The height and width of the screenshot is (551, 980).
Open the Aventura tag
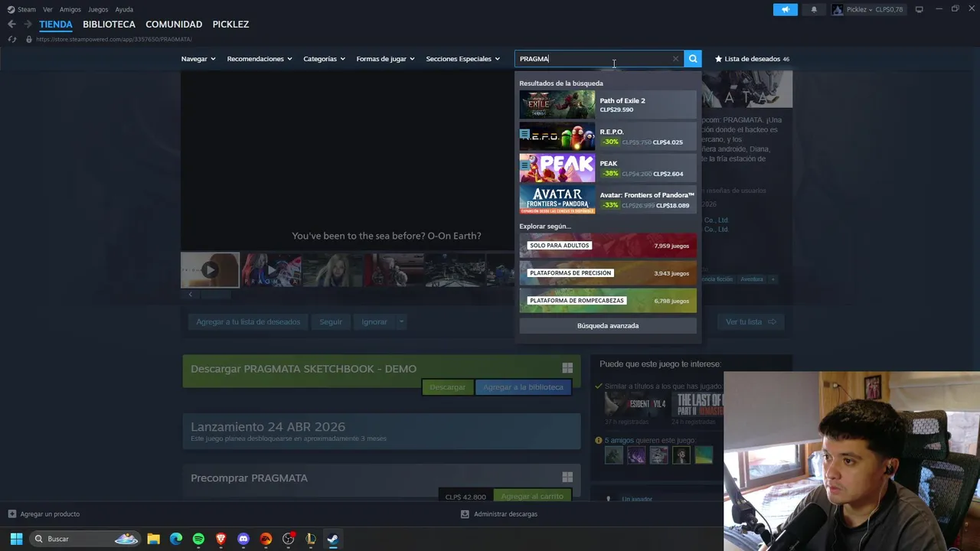tap(752, 279)
